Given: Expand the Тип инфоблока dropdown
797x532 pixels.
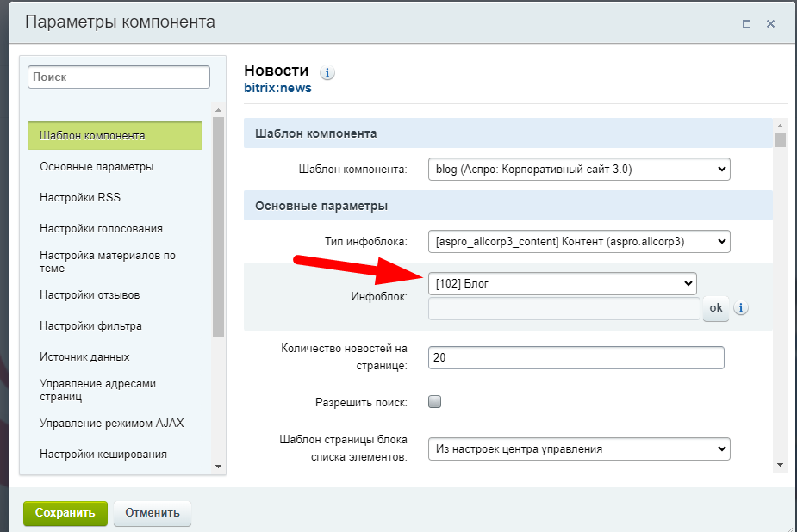Looking at the screenshot, I should [578, 242].
